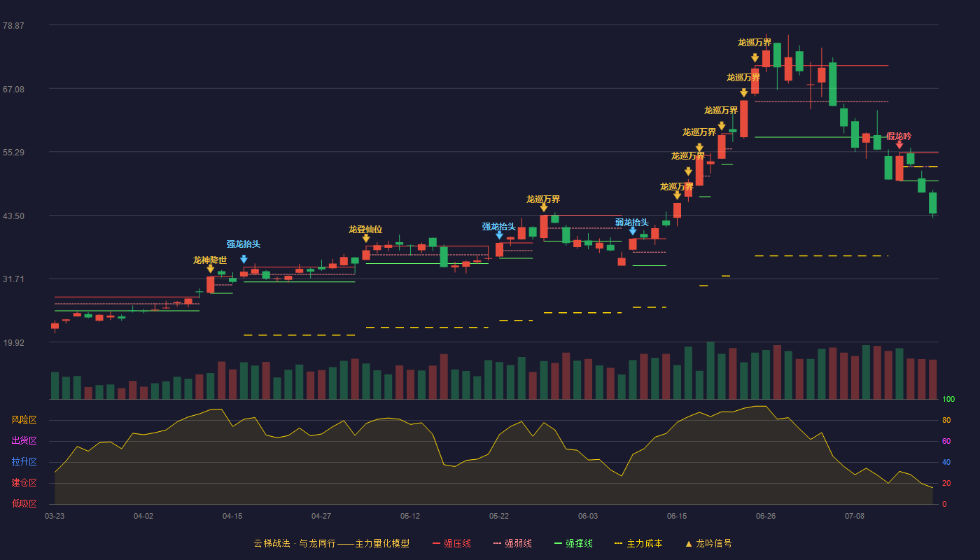
Task: Click the 78.87 price axis label
Action: [13, 25]
